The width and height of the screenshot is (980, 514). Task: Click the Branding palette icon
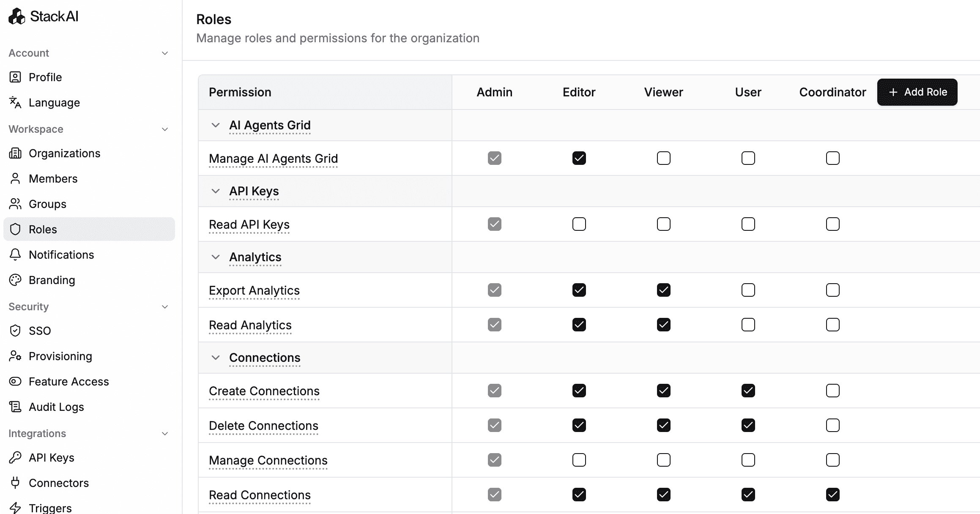click(15, 280)
